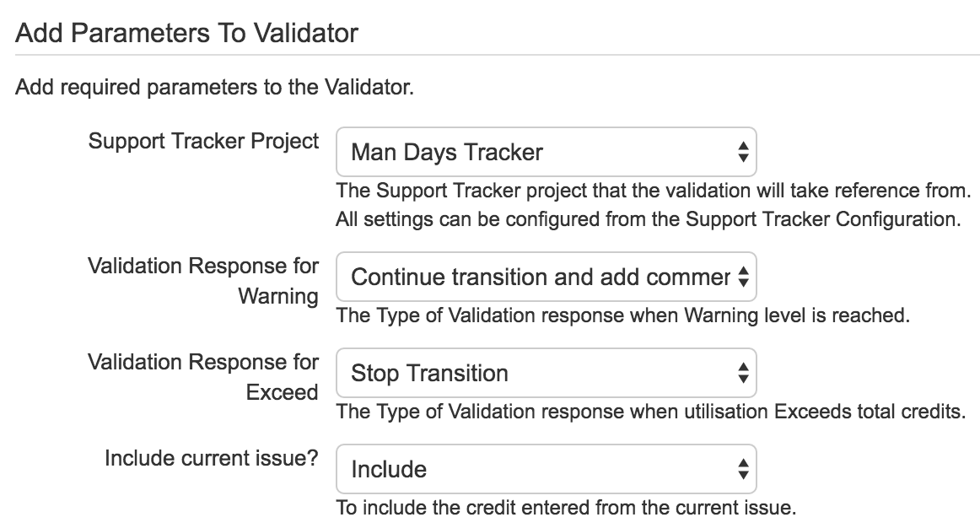Click the Include current issue? label
980x528 pixels.
point(212,457)
